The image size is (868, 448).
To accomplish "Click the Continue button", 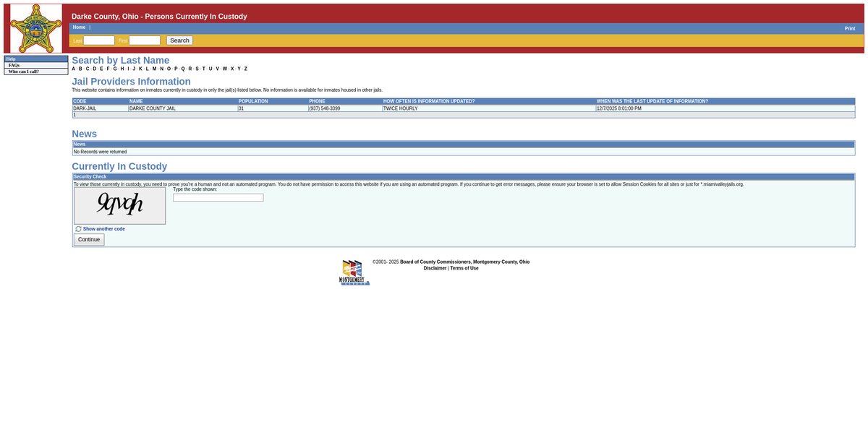I will (x=89, y=239).
